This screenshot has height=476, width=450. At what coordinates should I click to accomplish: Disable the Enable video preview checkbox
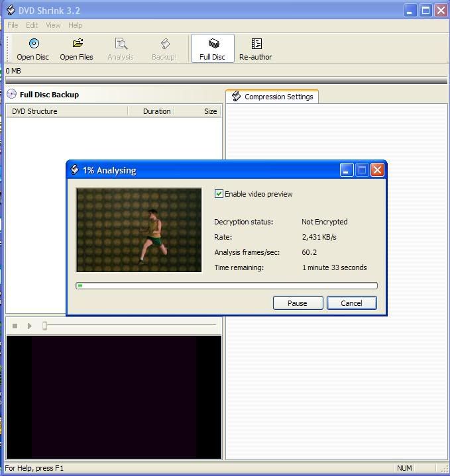(x=219, y=194)
